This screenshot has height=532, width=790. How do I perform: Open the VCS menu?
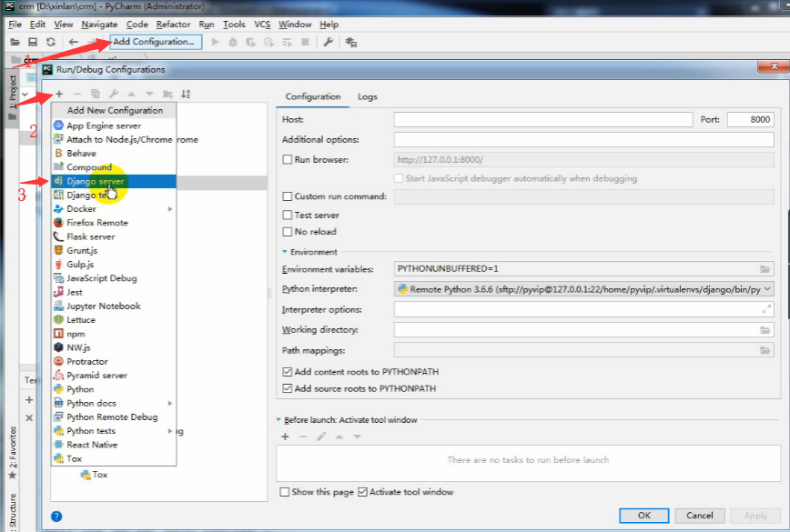click(262, 25)
